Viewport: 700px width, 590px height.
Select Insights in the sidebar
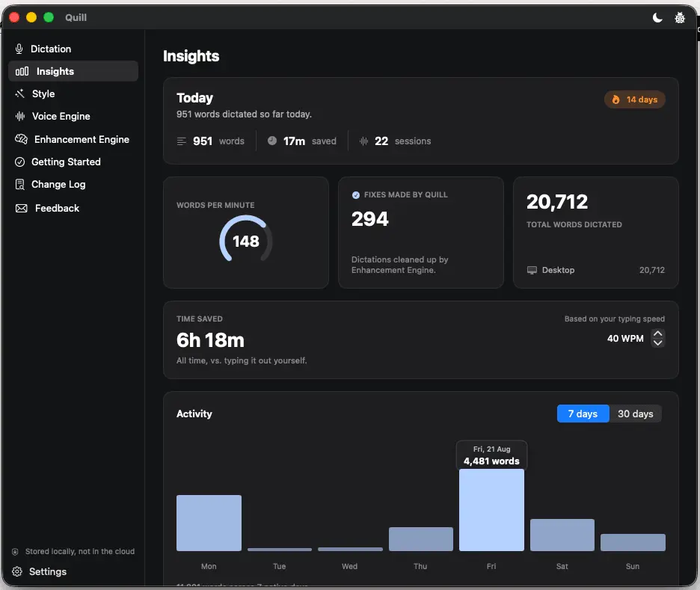(73, 71)
